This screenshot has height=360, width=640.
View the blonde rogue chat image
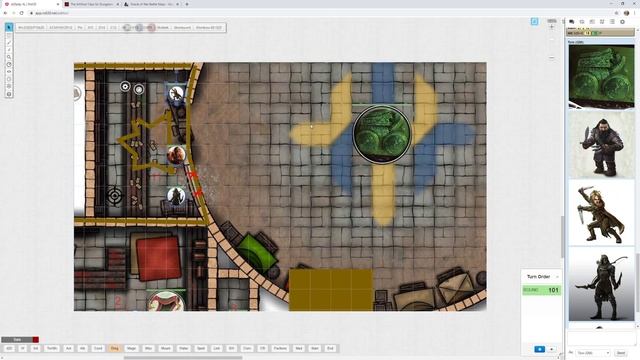(601, 212)
